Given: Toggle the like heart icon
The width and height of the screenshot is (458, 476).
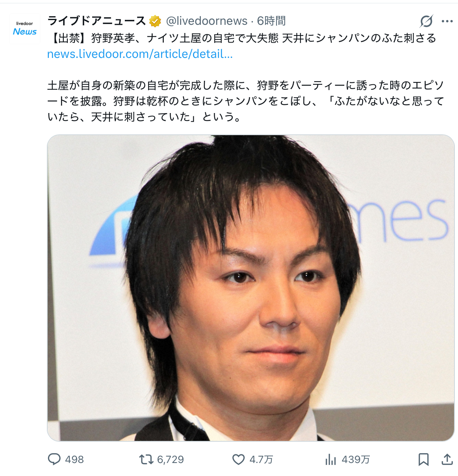Looking at the screenshot, I should point(238,459).
